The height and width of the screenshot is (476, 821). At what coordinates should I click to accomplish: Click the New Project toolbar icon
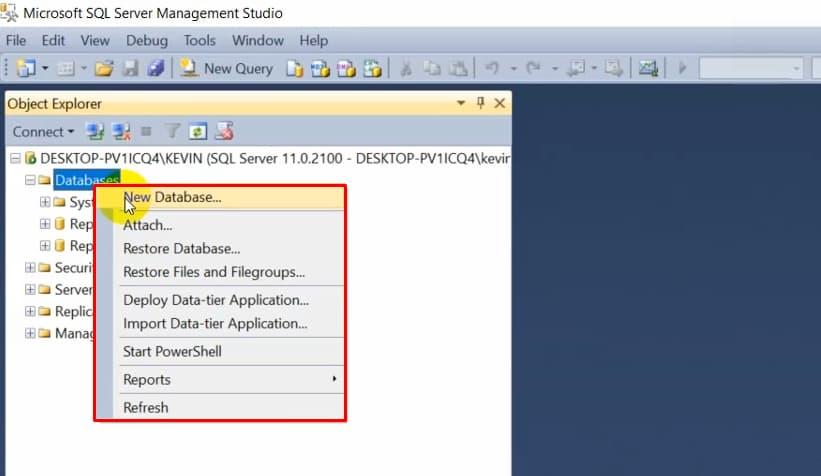[25, 68]
